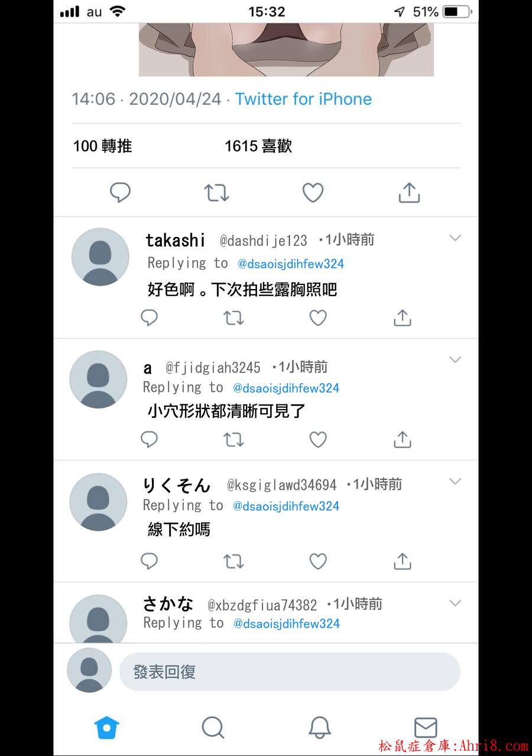The width and height of the screenshot is (532, 756).
Task: Like りくそん's reply with the heart
Action: (318, 562)
